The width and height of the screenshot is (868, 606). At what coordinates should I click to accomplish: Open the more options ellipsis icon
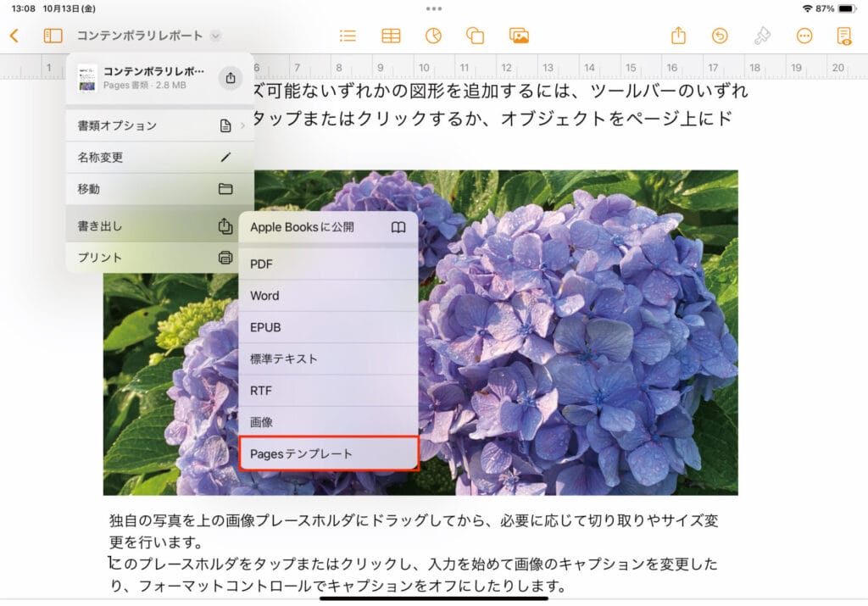pyautogui.click(x=804, y=36)
